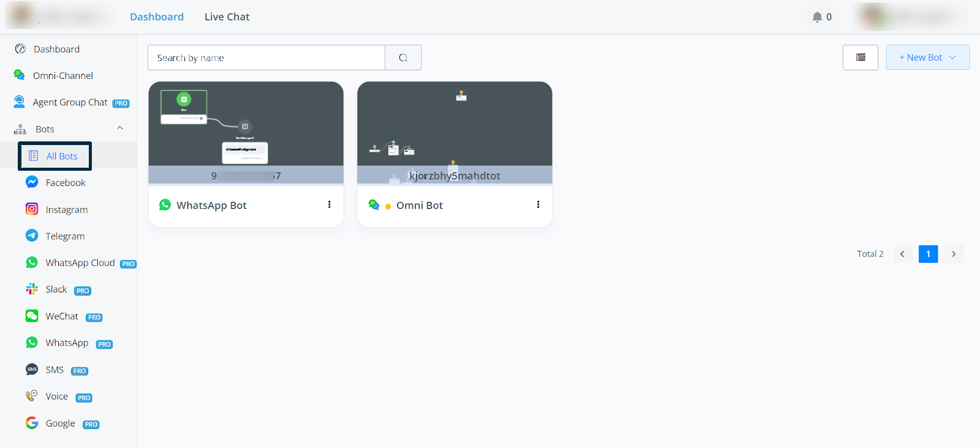This screenshot has width=980, height=448.
Task: Open WhatsApp Bot three-dot menu
Action: 330,204
